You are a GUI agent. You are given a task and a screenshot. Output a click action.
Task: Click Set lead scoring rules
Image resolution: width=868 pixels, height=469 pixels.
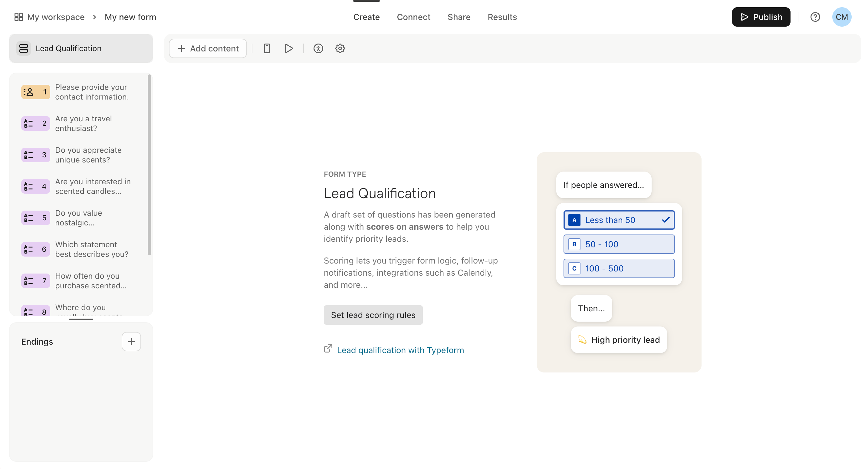[373, 315]
